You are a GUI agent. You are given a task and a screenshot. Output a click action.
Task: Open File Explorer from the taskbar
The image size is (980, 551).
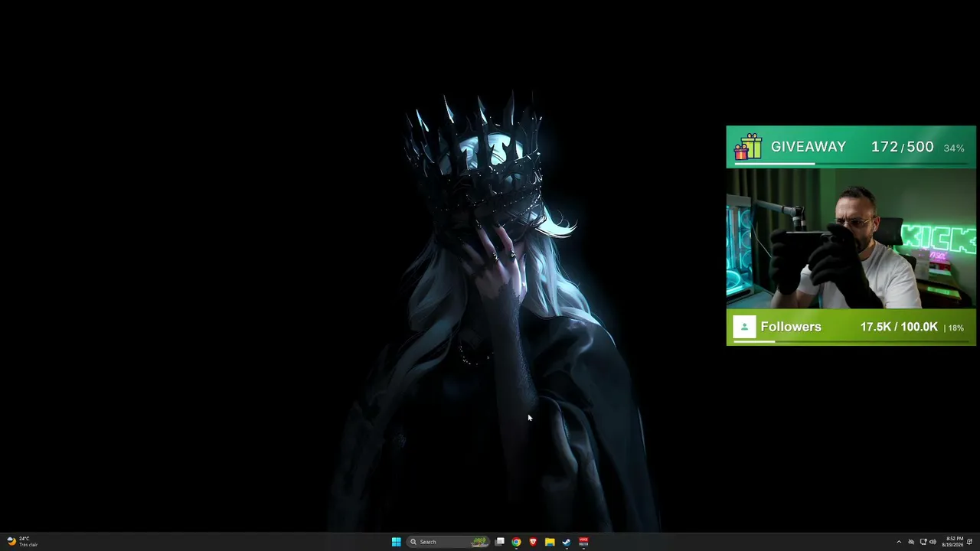pyautogui.click(x=550, y=542)
